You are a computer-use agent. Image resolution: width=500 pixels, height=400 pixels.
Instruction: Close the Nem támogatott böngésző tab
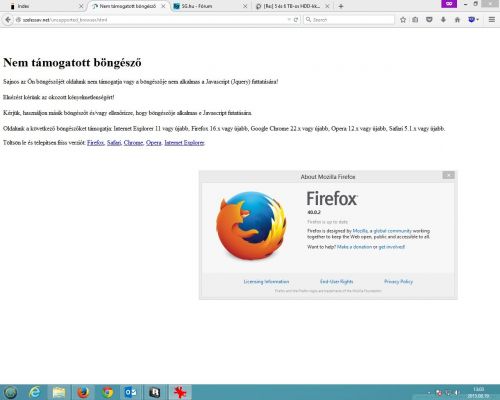[x=163, y=6]
